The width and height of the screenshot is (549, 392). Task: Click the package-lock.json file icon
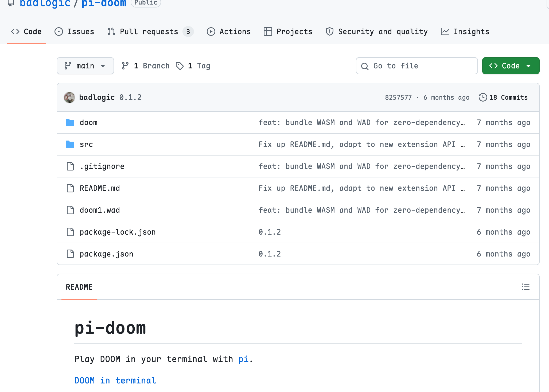(70, 232)
